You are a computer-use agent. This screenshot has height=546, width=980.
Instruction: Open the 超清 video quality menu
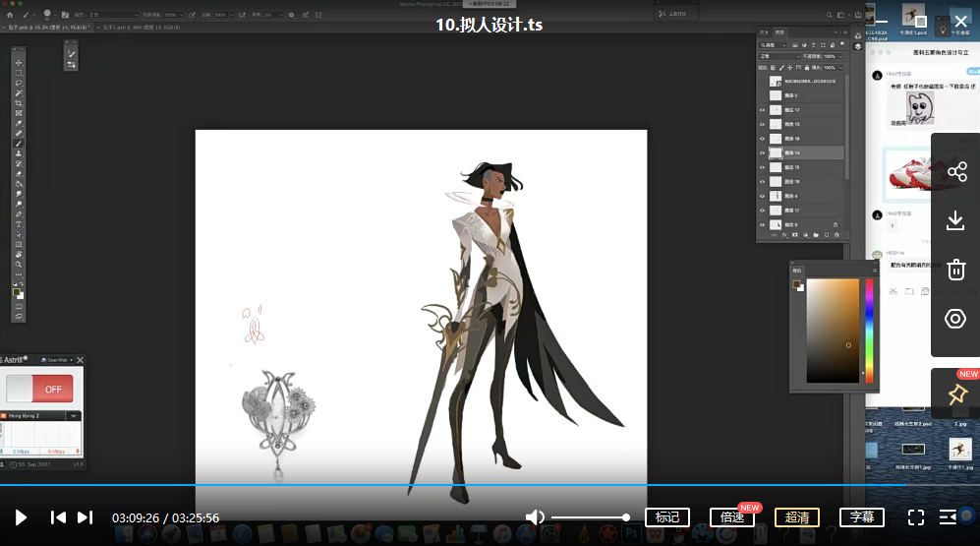point(796,517)
